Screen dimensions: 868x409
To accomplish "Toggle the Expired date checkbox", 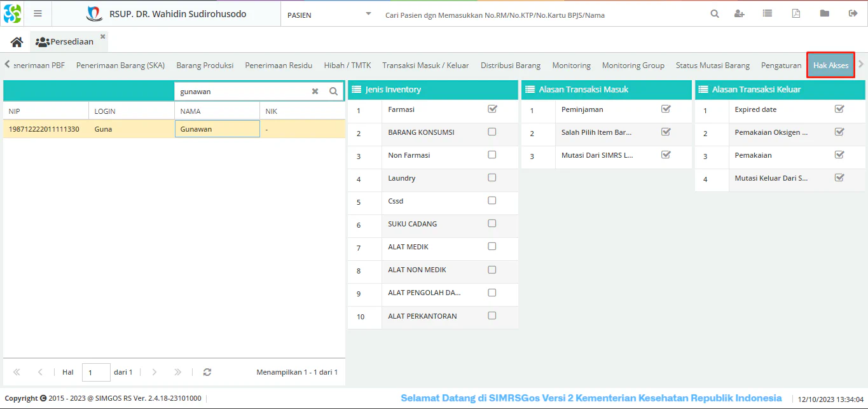I will click(x=839, y=109).
